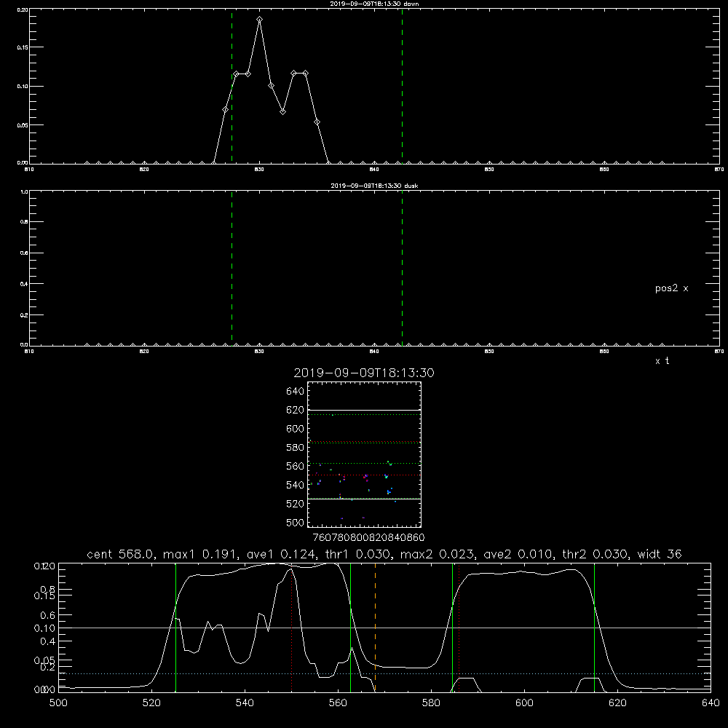Click the "1.0" y-axis label of the dusk plot

point(24,191)
